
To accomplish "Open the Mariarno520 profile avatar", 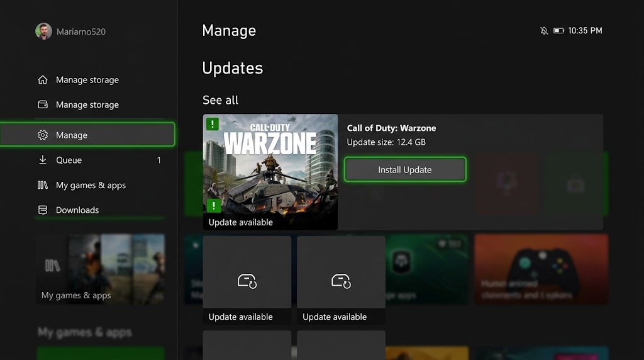I will pyautogui.click(x=43, y=31).
